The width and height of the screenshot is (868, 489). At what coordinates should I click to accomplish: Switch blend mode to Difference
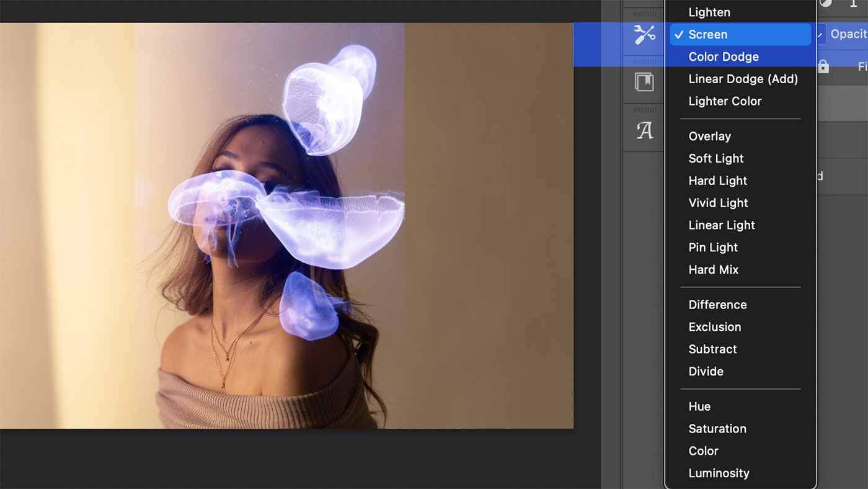click(x=717, y=305)
